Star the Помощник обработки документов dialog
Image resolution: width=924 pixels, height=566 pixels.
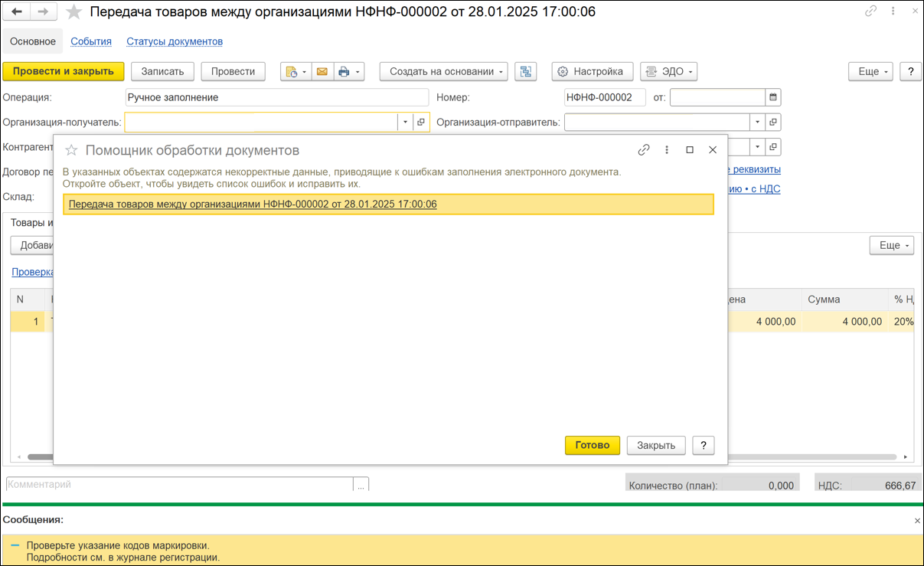(x=71, y=150)
